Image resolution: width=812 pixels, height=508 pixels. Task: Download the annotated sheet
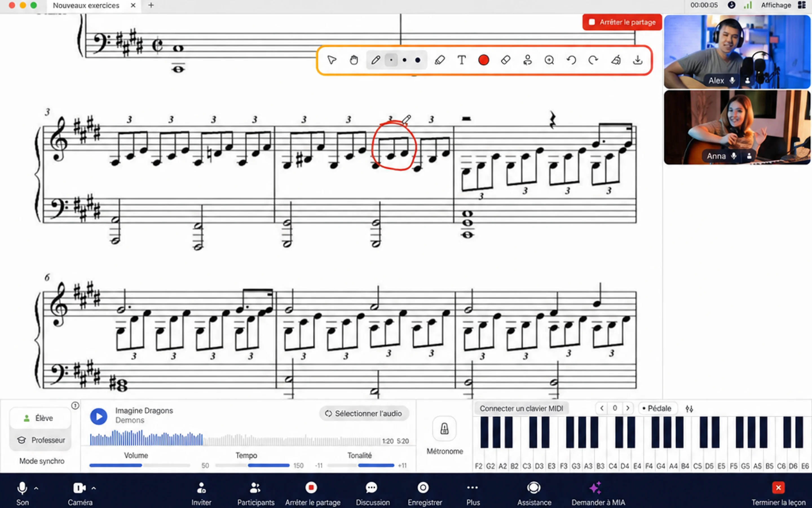[x=637, y=60]
